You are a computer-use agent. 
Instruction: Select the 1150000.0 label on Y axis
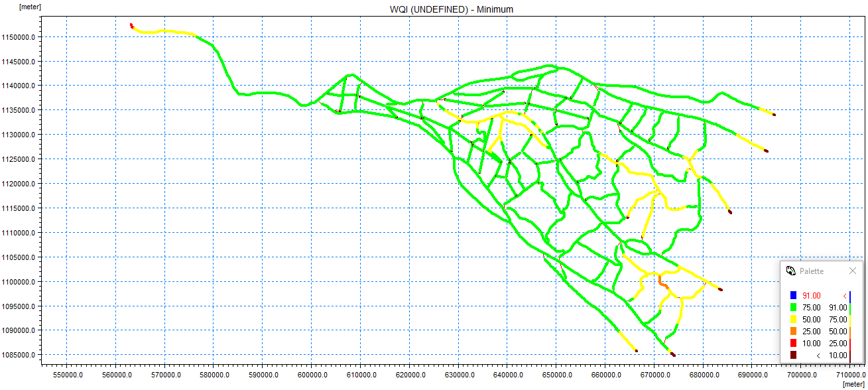(x=19, y=37)
